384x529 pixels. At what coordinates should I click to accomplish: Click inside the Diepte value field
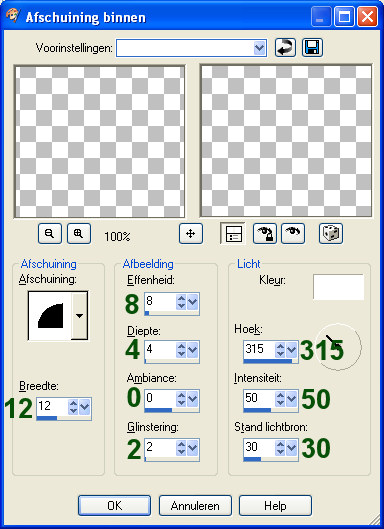pos(160,350)
